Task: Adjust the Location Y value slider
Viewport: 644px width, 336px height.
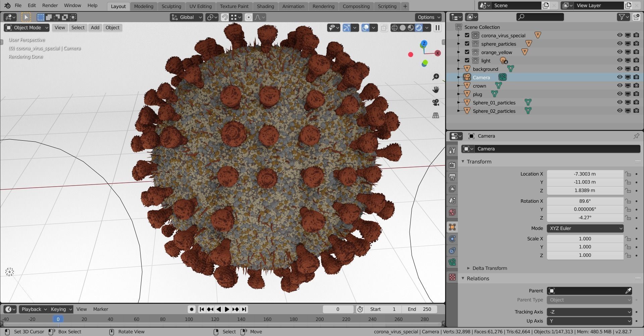Action: pos(584,182)
